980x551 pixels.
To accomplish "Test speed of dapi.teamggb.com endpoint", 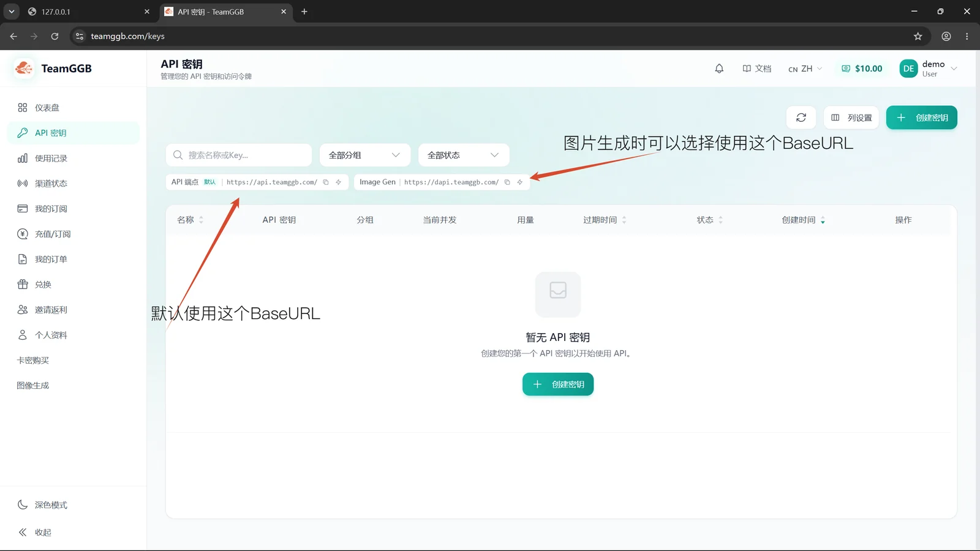I will (519, 182).
